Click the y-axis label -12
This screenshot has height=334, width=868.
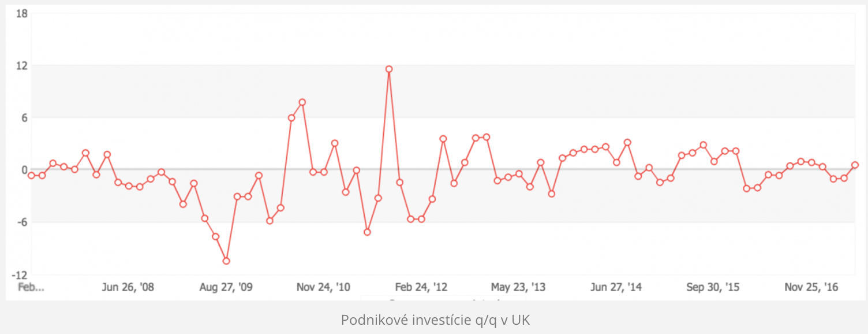tap(21, 274)
